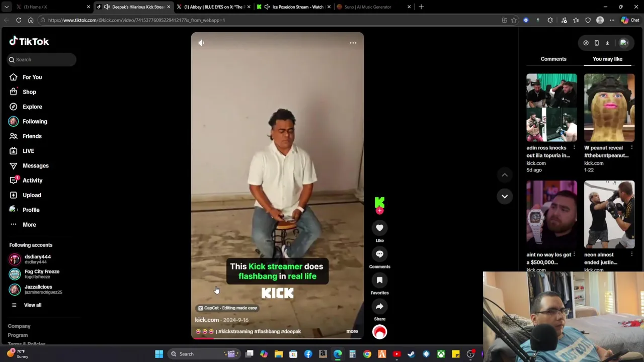
Task: Click the TikTok logo
Action: pyautogui.click(x=29, y=41)
